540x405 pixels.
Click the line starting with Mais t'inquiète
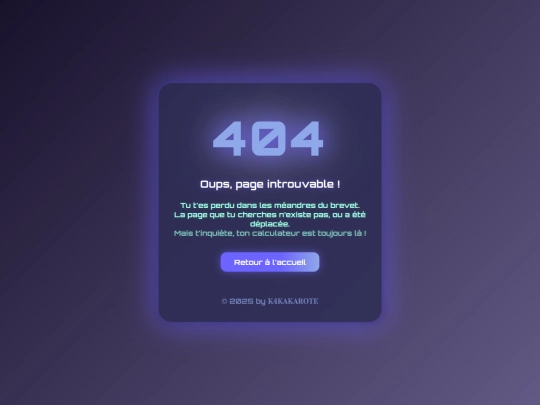click(270, 233)
